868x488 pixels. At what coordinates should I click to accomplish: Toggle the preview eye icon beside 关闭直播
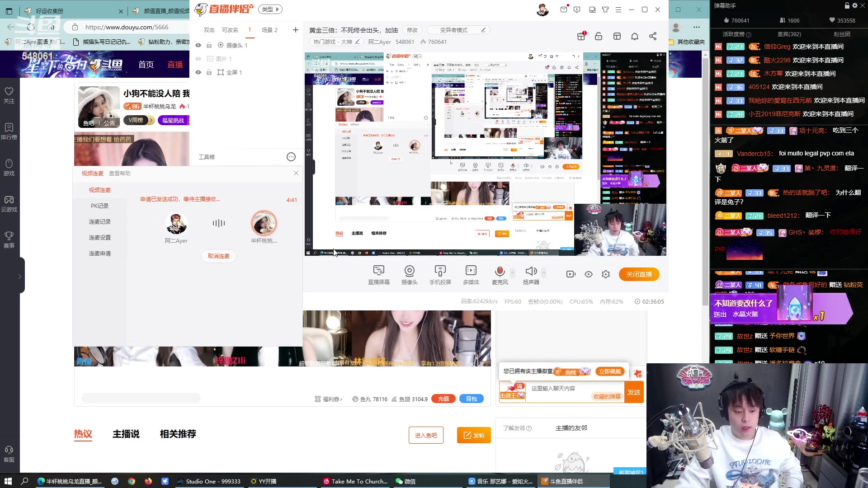[588, 274]
